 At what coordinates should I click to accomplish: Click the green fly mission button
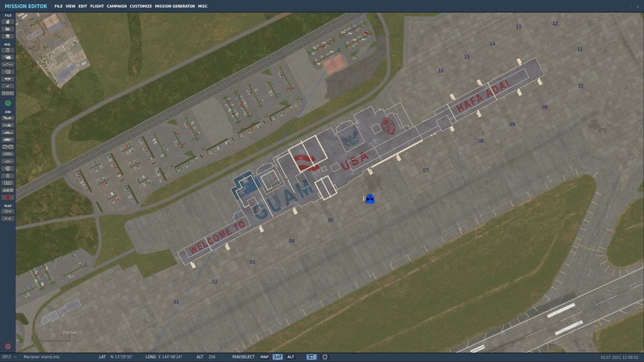pyautogui.click(x=8, y=104)
